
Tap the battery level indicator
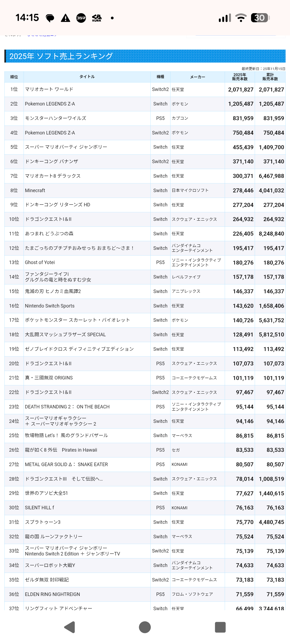point(260,18)
